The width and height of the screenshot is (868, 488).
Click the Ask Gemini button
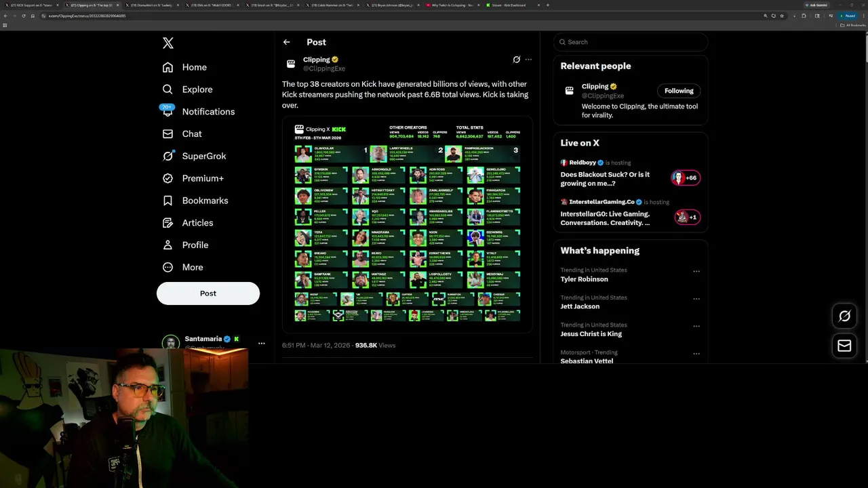817,5
